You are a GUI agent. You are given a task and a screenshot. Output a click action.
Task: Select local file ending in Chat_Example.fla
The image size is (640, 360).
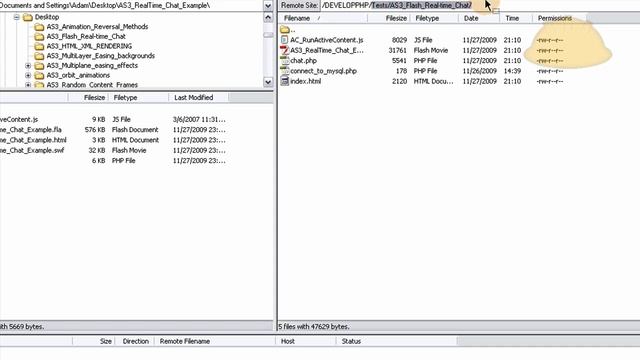(31, 130)
